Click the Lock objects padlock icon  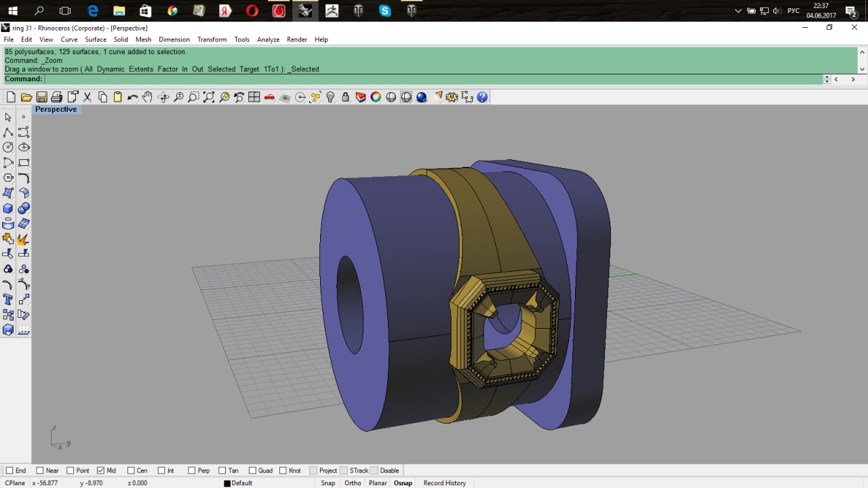[x=345, y=98]
